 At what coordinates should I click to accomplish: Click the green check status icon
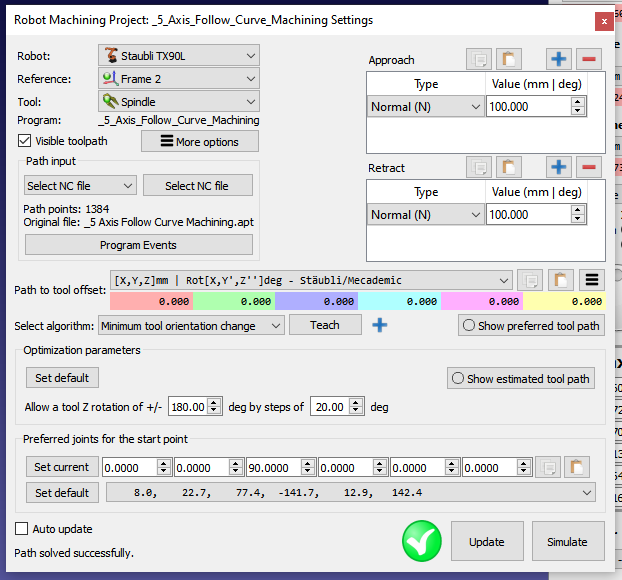click(x=422, y=541)
